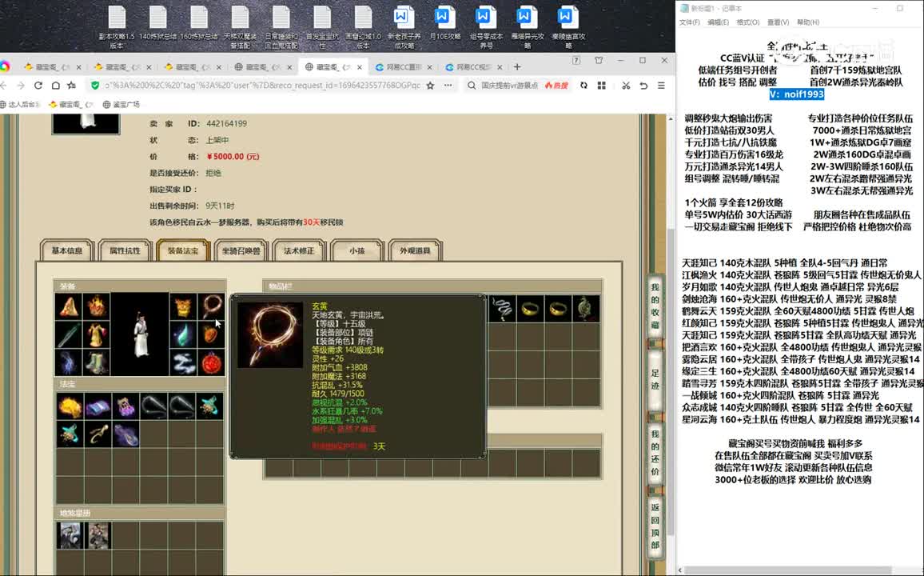The image size is (924, 576).
Task: Open Notepad 查看(V) menu
Action: pyautogui.click(x=778, y=22)
